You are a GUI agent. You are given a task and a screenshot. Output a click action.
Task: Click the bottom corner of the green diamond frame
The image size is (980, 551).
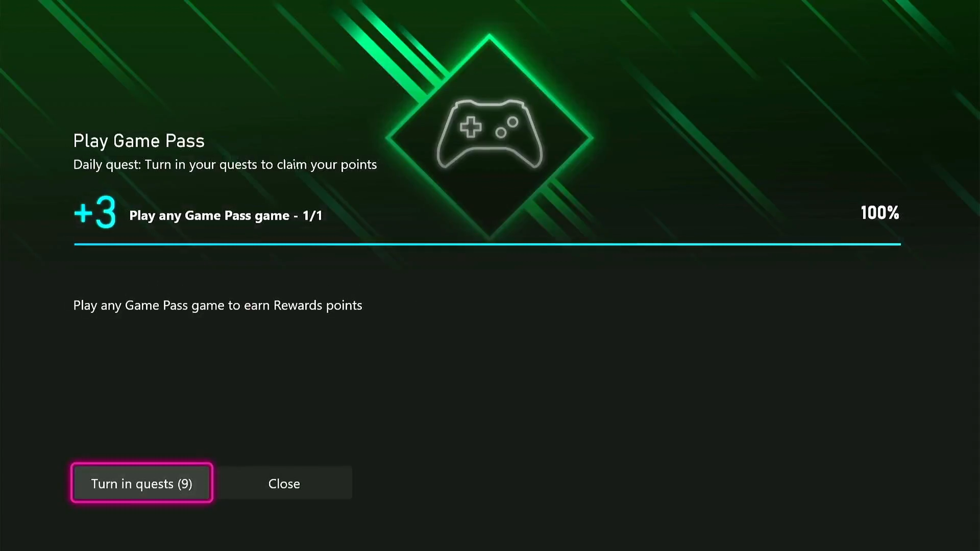(x=489, y=236)
